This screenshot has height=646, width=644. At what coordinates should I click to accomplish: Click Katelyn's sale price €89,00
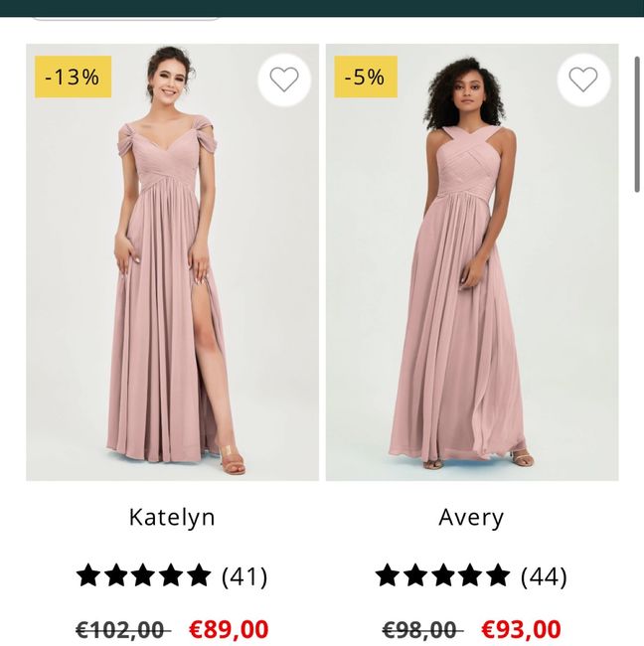tap(229, 630)
